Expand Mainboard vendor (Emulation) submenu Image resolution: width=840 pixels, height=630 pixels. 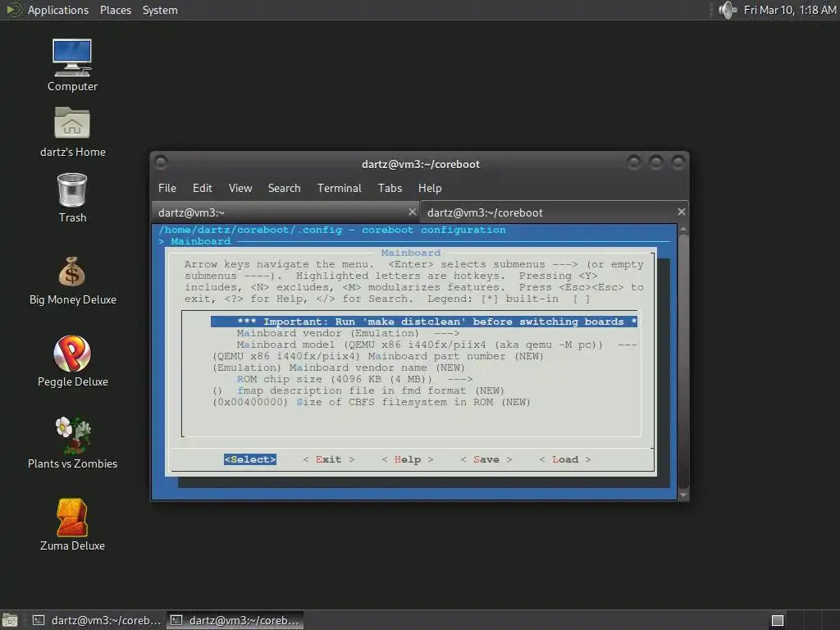tap(348, 333)
